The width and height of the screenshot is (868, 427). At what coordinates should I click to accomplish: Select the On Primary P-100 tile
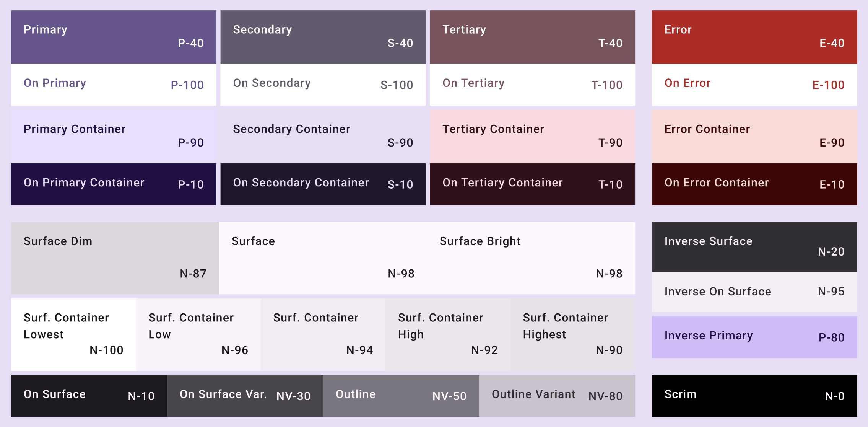click(x=114, y=85)
